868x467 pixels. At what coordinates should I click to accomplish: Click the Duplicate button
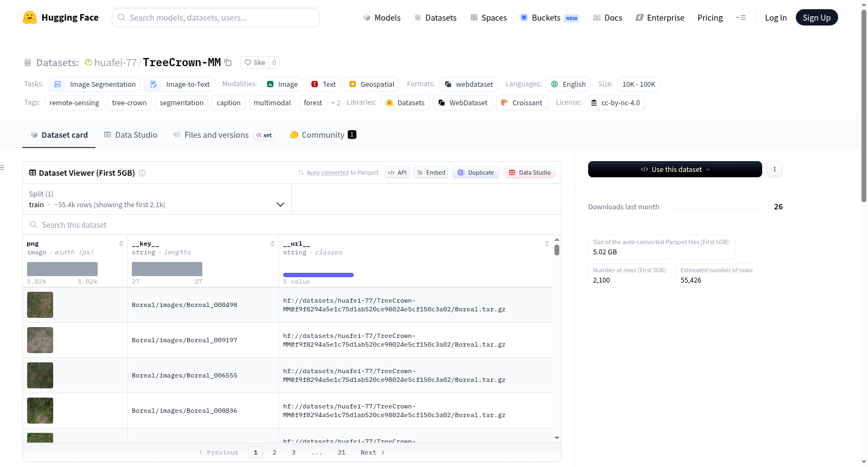(x=476, y=172)
